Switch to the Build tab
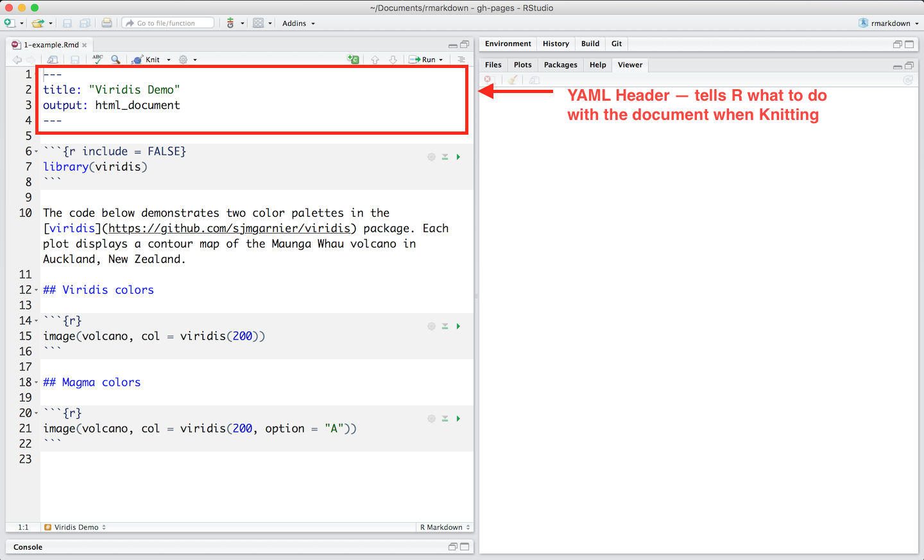924x560 pixels. click(x=590, y=44)
